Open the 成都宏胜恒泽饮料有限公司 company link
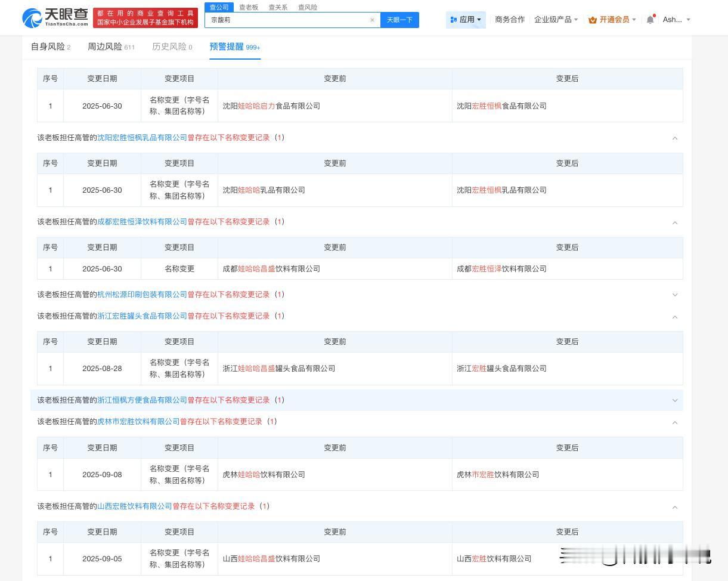The height and width of the screenshot is (581, 728). [142, 222]
